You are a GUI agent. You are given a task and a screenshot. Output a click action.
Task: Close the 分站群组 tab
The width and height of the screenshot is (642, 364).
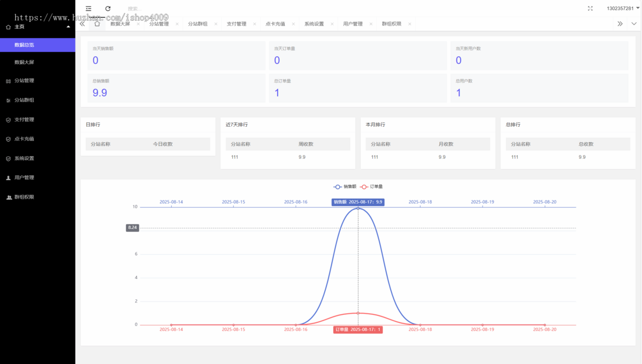point(216,24)
